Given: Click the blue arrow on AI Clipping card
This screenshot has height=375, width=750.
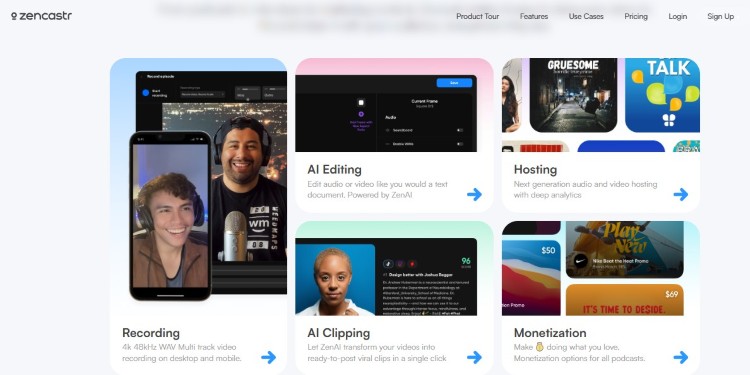Looking at the screenshot, I should click(x=474, y=357).
